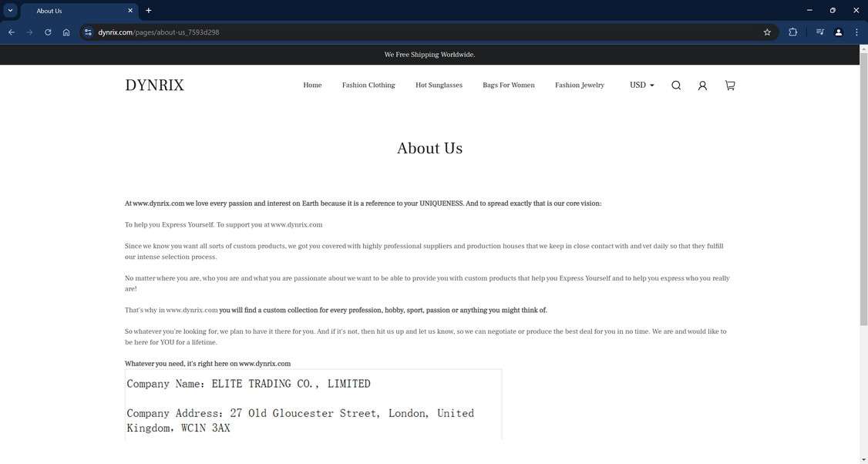Click the Company Address 27 Old Gloucester text

300,420
